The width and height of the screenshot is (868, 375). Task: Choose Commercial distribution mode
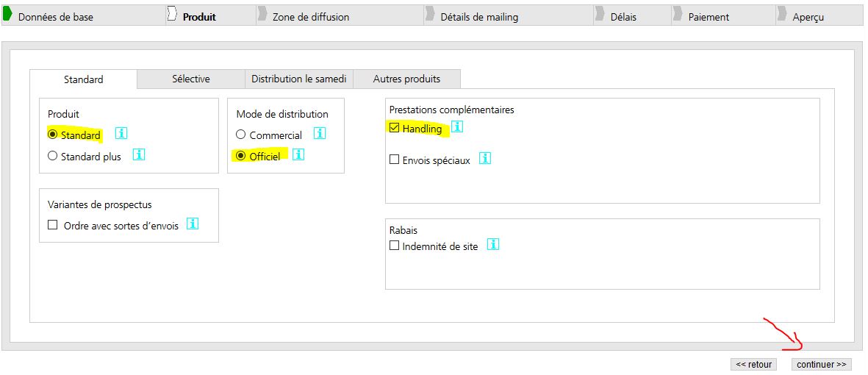coord(240,135)
